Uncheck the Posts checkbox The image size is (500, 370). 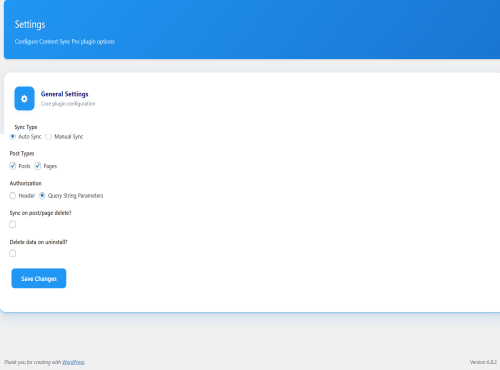point(13,166)
